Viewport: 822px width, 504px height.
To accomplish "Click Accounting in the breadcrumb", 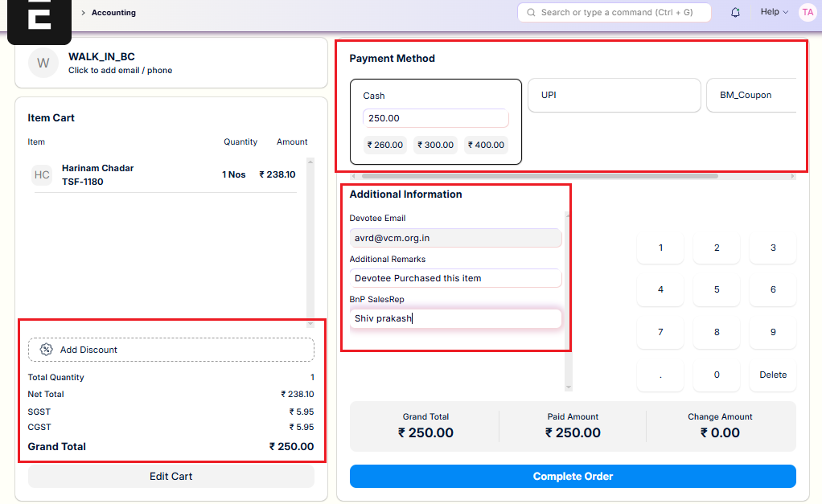I will point(113,13).
